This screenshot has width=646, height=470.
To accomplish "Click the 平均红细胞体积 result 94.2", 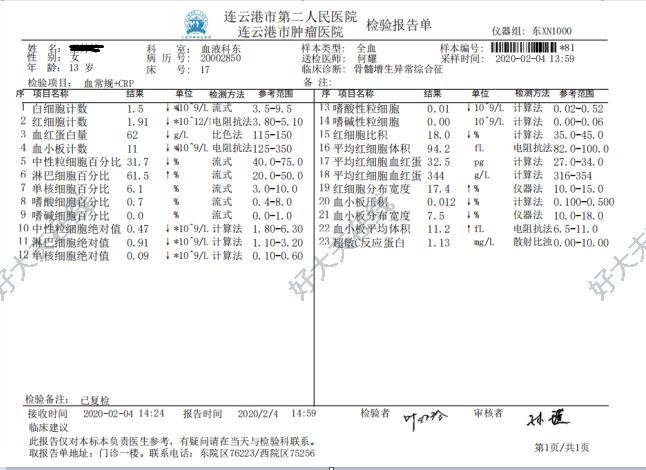I will point(438,149).
